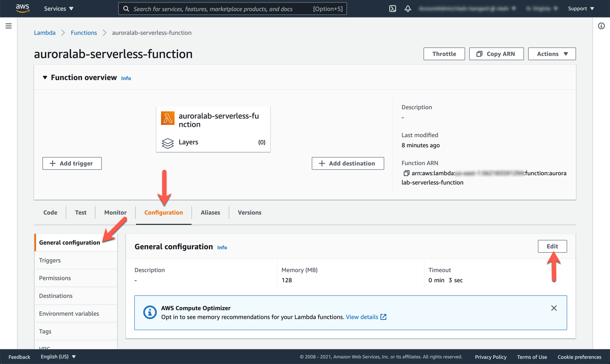Viewport: 610px width, 364px height.
Task: Dismiss the AWS Compute Optimizer banner
Action: [554, 308]
